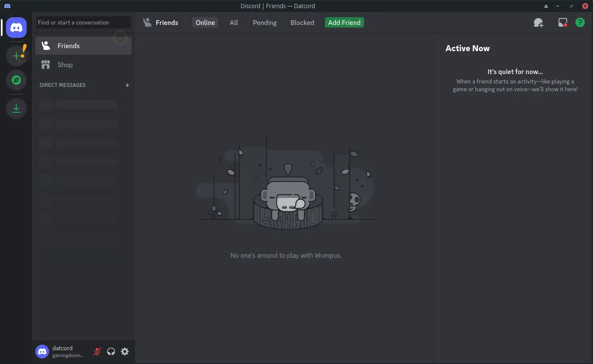
Task: Create DM using plus beside Direct Messages
Action: pos(127,85)
